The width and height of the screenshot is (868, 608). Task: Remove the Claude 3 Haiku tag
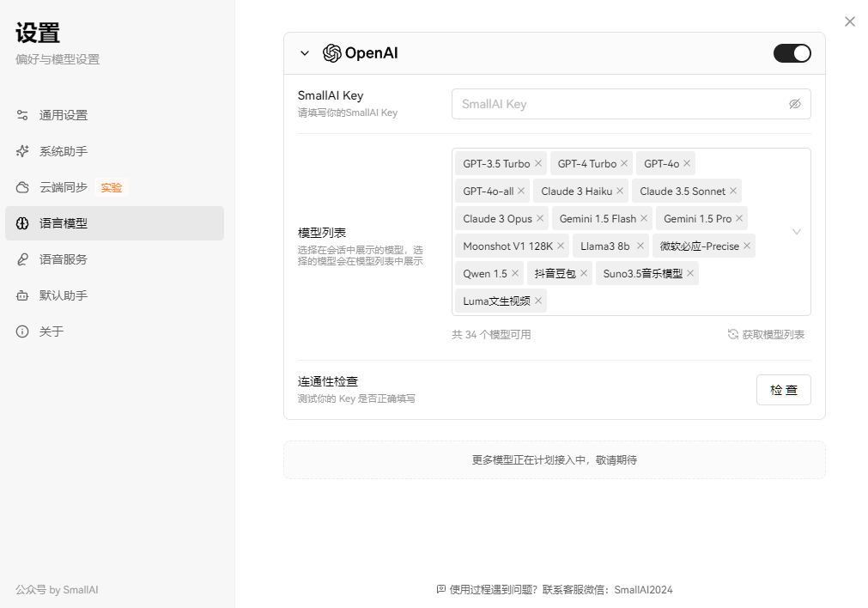click(619, 191)
